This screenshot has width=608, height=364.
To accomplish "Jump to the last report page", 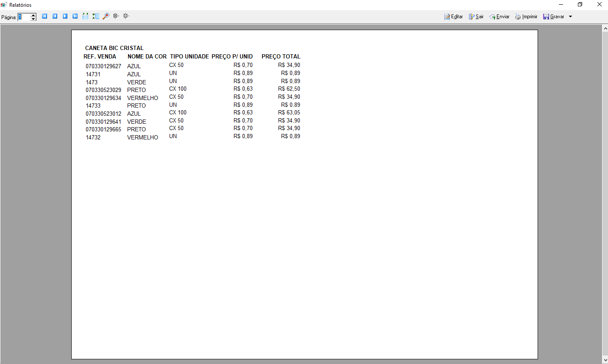I will [x=75, y=16].
